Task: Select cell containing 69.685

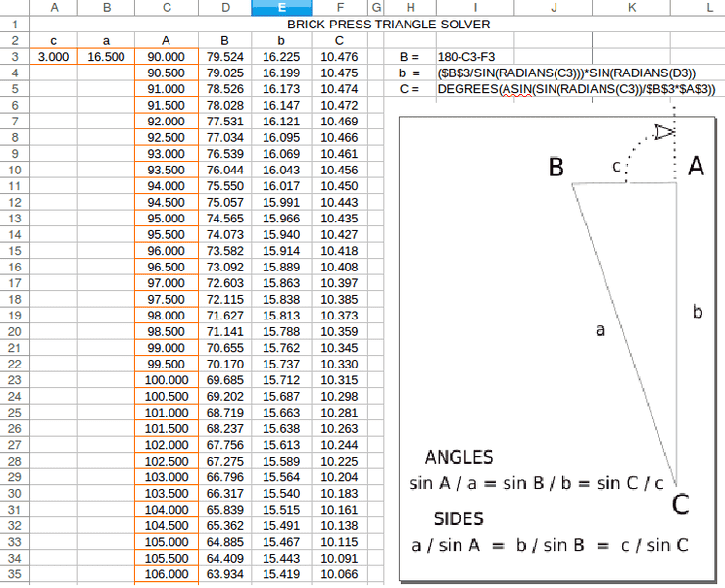Action: [x=225, y=380]
